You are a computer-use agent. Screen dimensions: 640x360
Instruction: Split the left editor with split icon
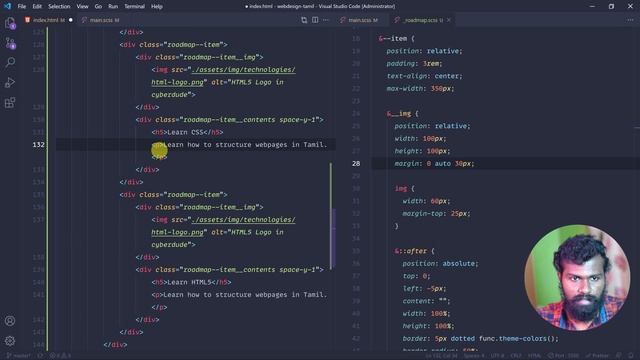315,20
